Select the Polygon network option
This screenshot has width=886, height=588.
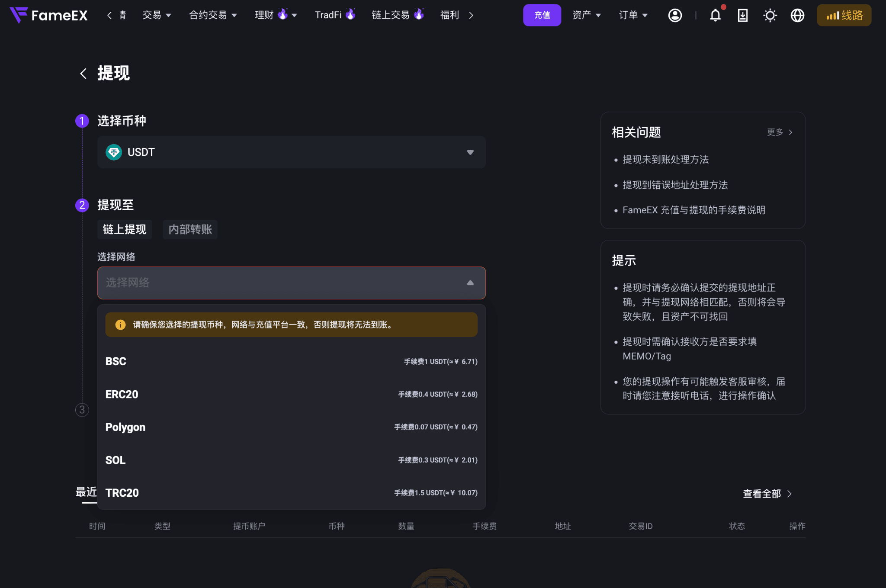[292, 427]
